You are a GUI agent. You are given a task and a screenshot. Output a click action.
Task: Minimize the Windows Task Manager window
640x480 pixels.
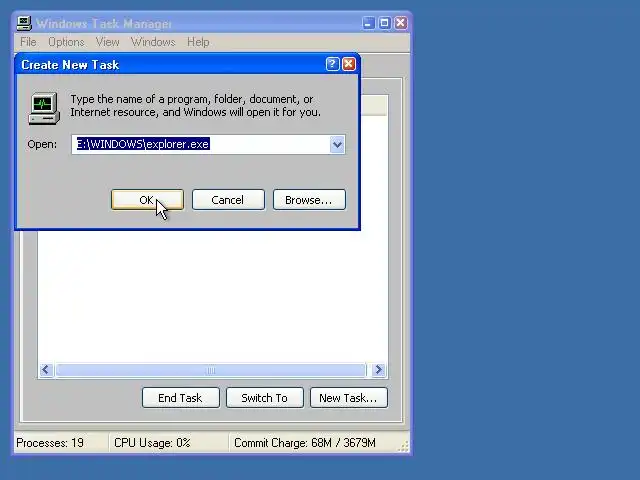[368, 23]
